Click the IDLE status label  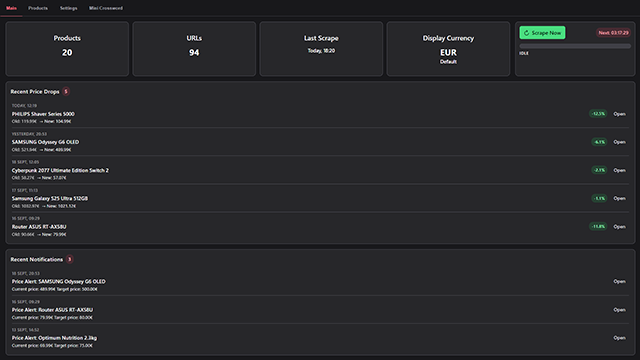[x=524, y=53]
